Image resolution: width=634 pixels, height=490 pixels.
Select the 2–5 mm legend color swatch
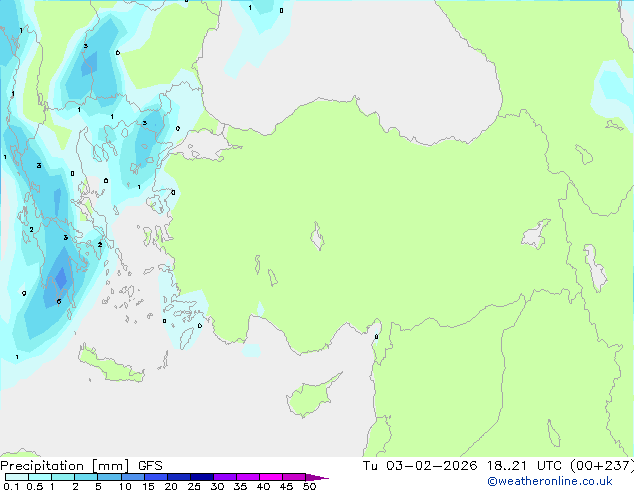point(86,477)
